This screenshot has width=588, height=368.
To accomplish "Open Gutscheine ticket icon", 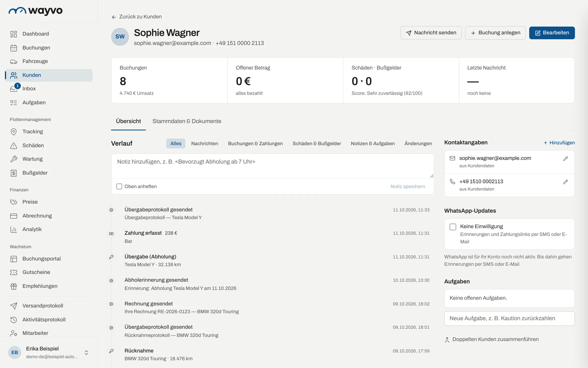I will [14, 272].
